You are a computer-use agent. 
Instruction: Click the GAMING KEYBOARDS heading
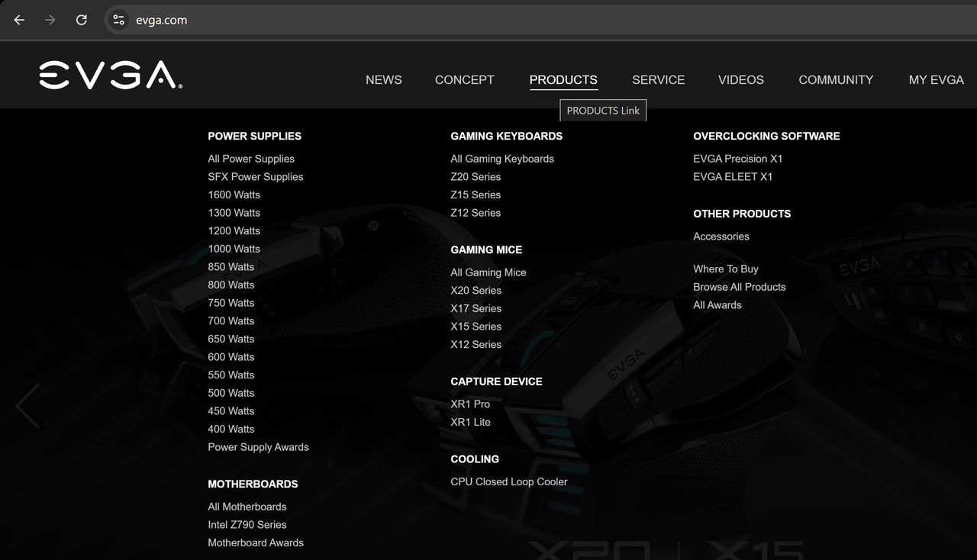point(507,136)
